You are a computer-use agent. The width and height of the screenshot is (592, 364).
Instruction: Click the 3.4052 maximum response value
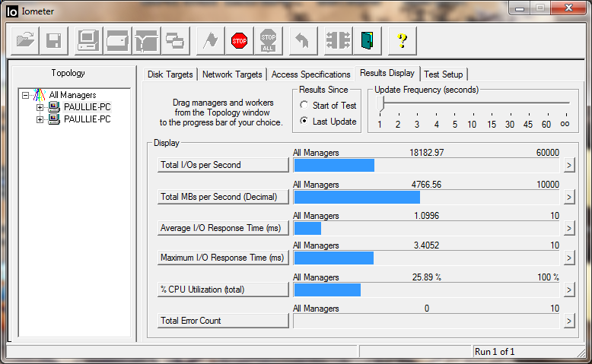click(426, 245)
